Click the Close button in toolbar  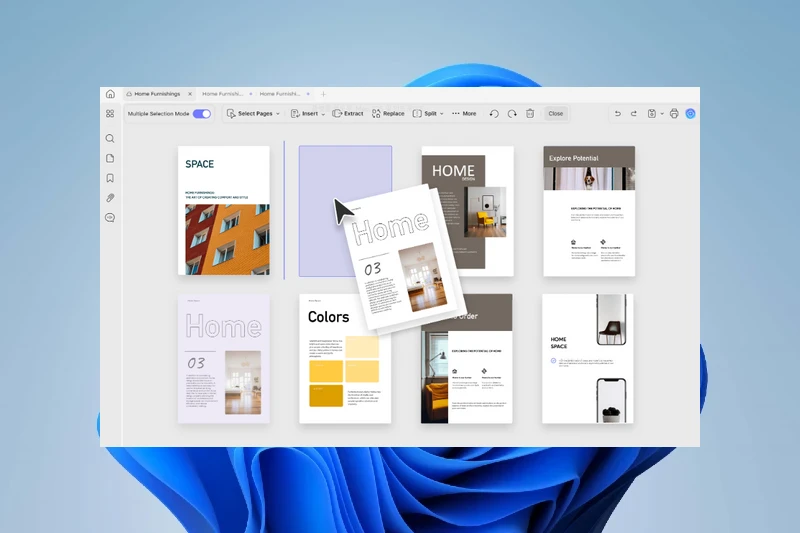(x=556, y=114)
